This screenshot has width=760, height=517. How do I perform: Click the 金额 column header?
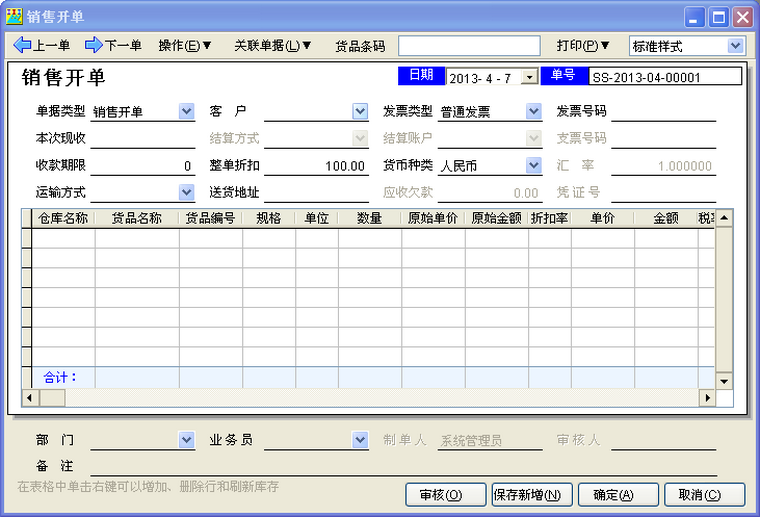click(x=666, y=218)
